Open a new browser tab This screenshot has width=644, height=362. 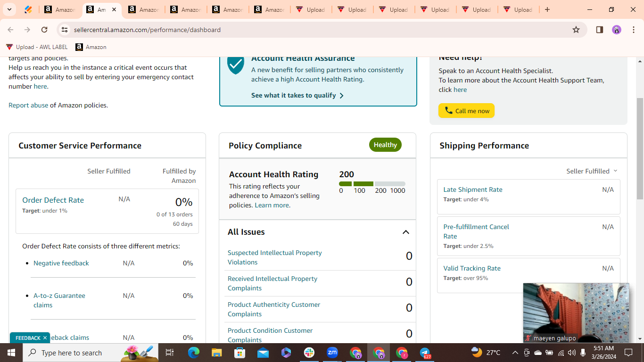547,9
